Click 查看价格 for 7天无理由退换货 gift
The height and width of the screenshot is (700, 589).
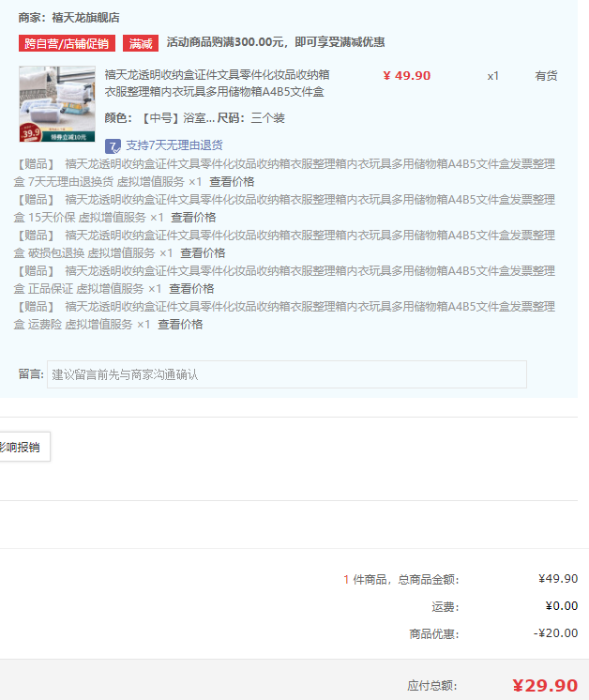click(x=232, y=182)
